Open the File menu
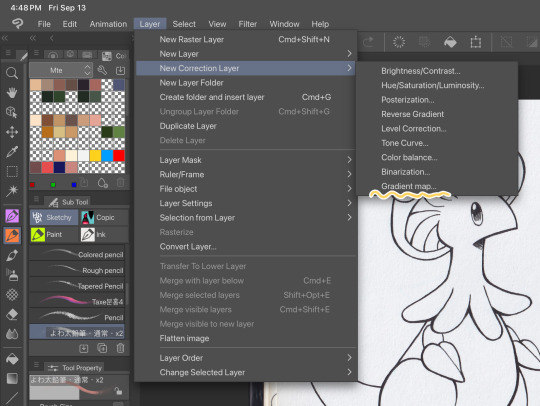Screen dimensions: 540x406 point(44,24)
